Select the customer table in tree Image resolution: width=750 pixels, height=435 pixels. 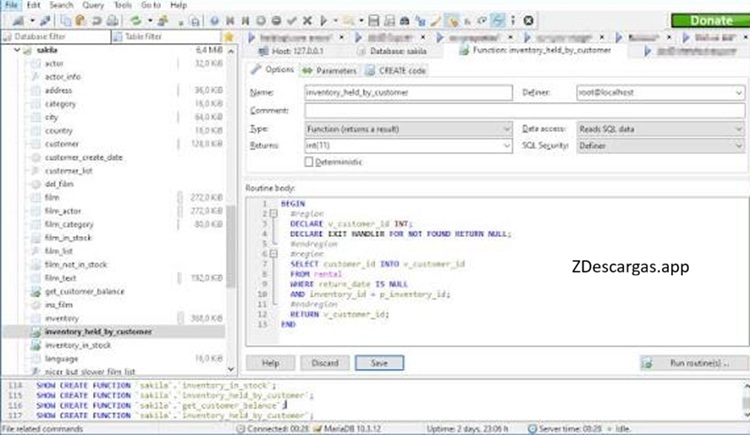click(62, 144)
